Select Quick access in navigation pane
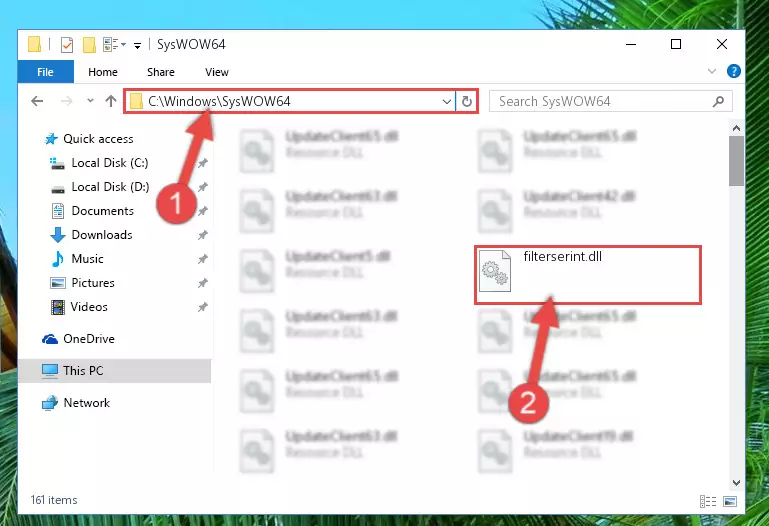769x526 pixels. [98, 139]
